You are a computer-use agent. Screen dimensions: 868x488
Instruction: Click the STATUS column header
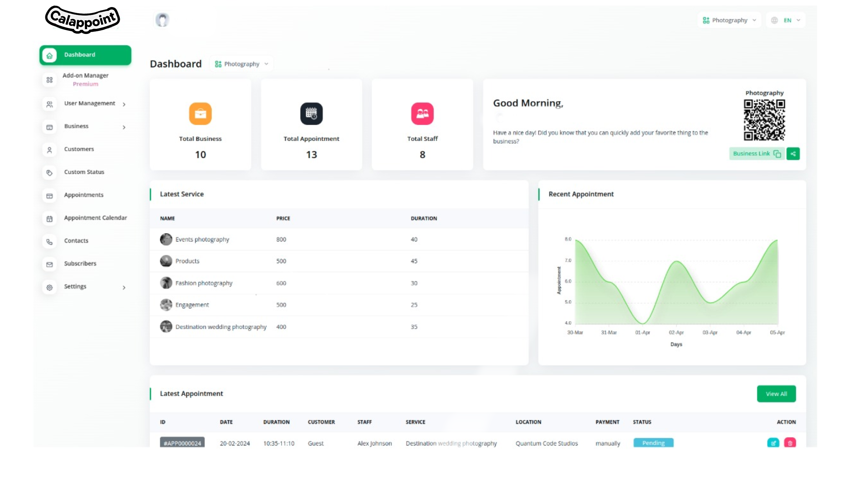tap(642, 422)
